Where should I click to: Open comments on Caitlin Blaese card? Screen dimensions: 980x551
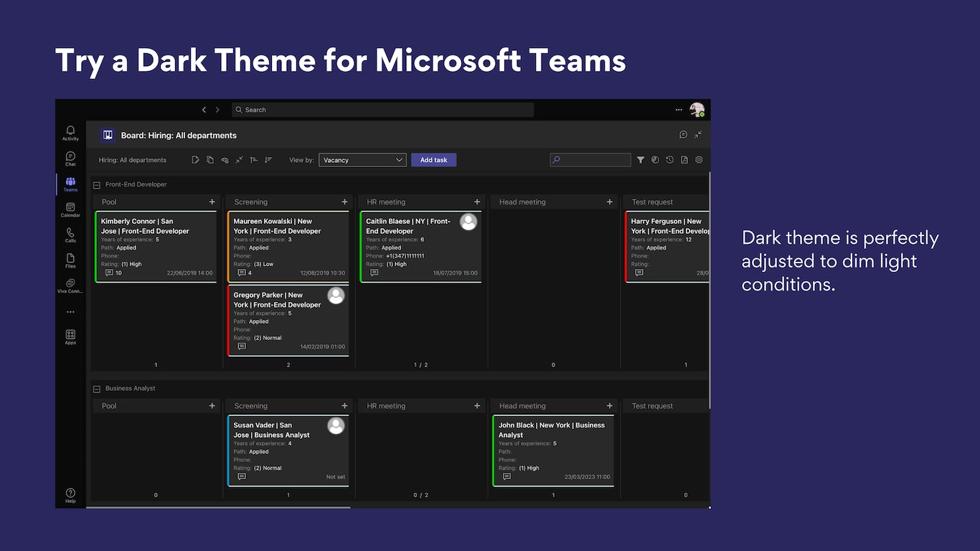pos(374,273)
